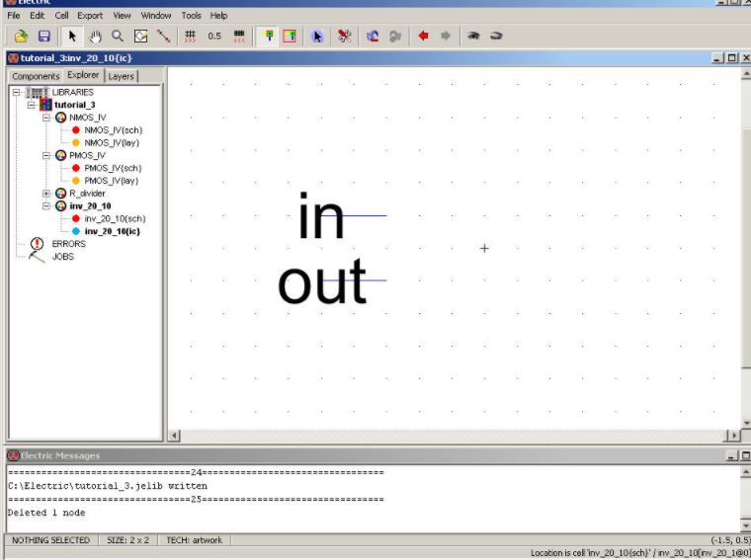751x560 pixels.
Task: Collapse the NMOS_IV cell group
Action: point(46,118)
